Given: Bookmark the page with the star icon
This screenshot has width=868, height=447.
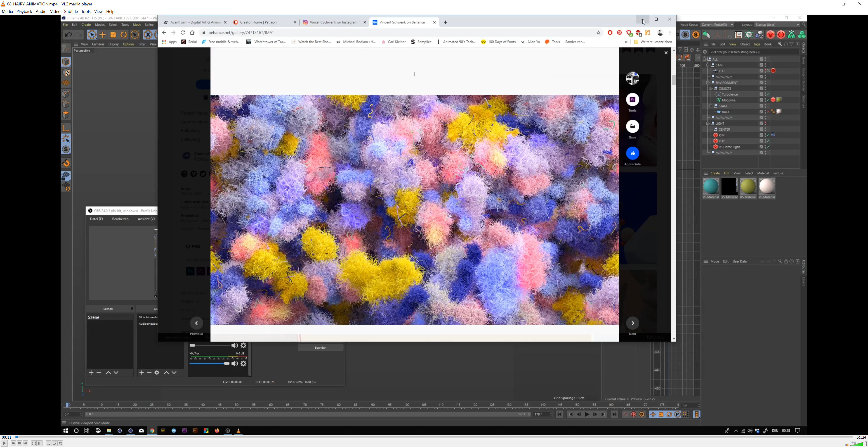Looking at the screenshot, I should (598, 33).
